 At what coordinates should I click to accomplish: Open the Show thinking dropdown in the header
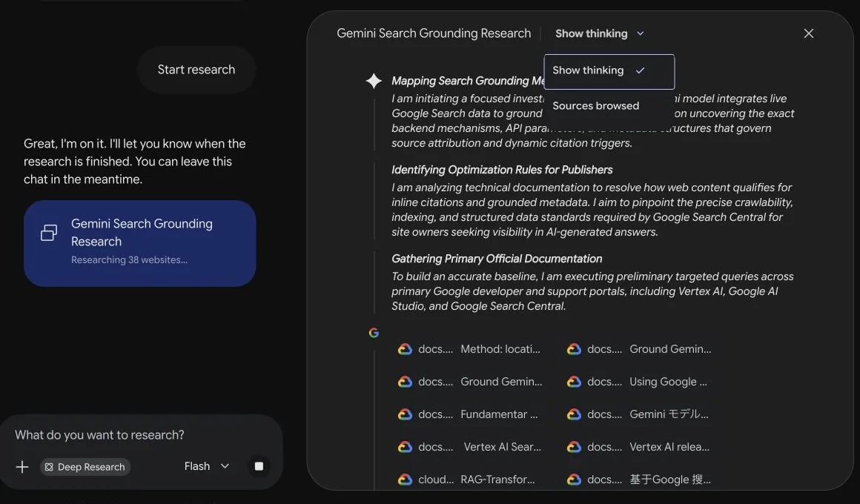click(600, 33)
